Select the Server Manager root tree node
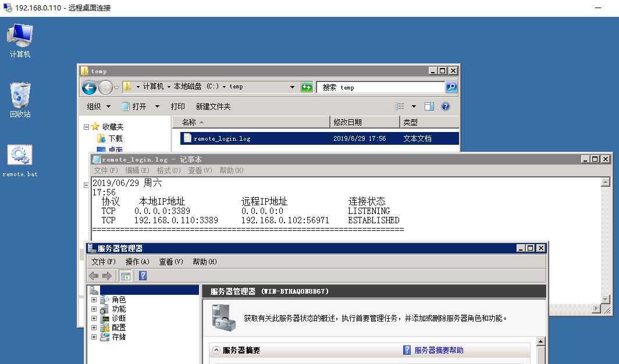 144,290
